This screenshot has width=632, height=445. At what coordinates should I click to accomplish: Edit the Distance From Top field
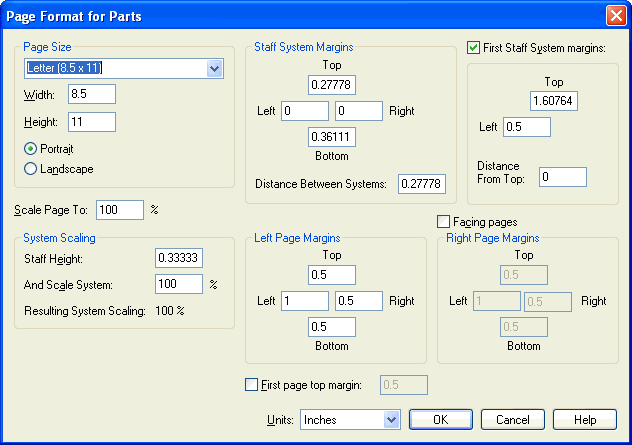(x=562, y=177)
